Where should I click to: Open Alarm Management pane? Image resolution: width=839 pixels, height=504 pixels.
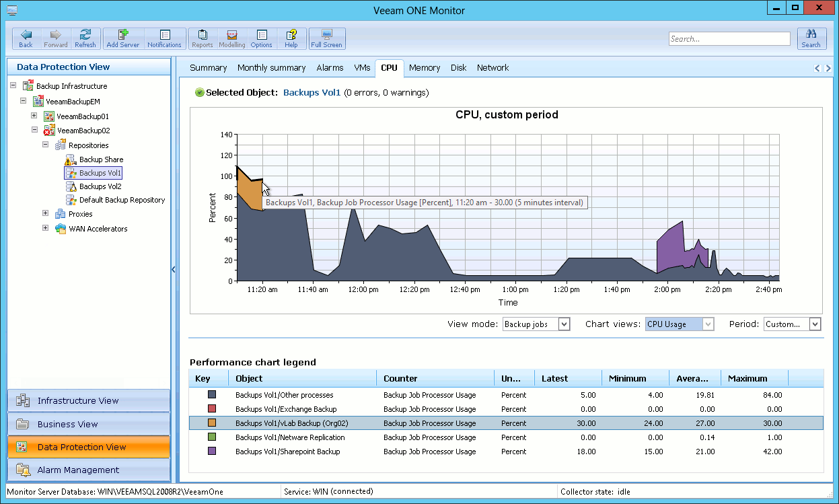[x=89, y=470]
